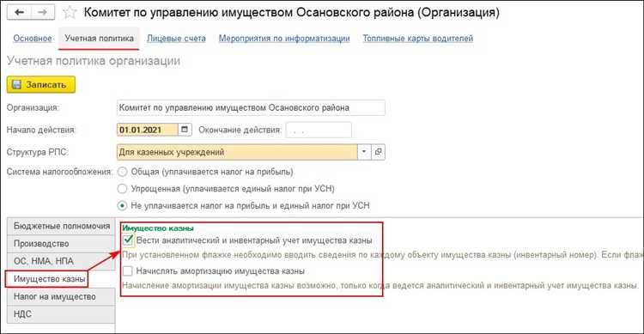Switch to the Учетная политика tab
The height and width of the screenshot is (334, 644).
pos(99,38)
